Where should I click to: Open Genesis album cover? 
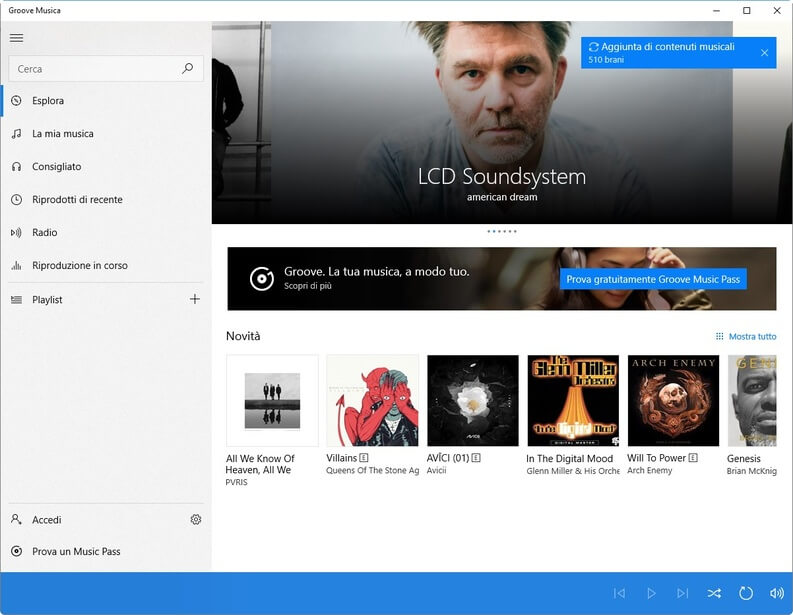[752, 401]
